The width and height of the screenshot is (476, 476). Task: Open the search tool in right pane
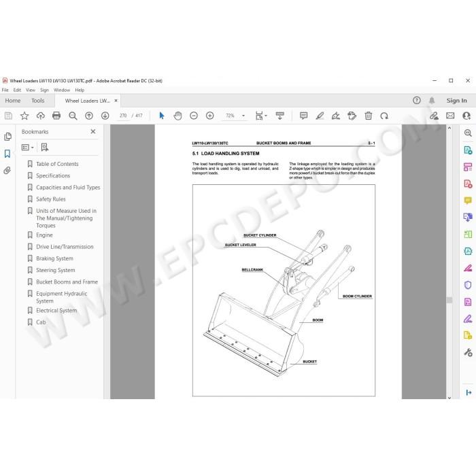point(468,133)
